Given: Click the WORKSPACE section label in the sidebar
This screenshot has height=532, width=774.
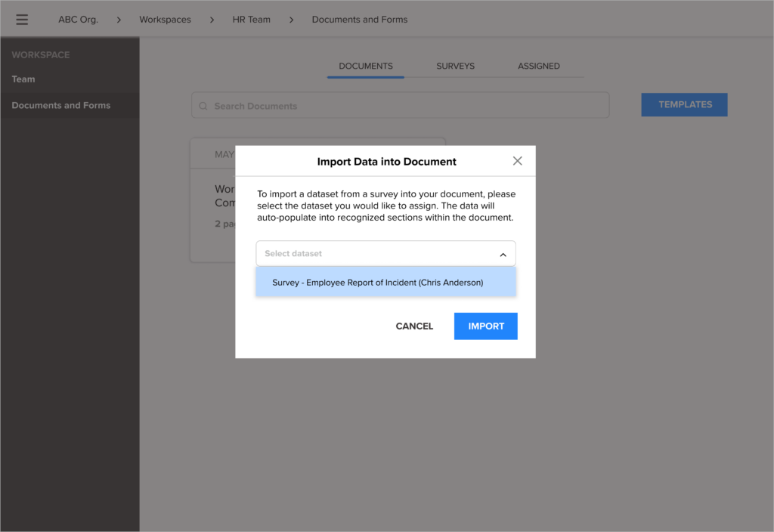Looking at the screenshot, I should [x=39, y=54].
